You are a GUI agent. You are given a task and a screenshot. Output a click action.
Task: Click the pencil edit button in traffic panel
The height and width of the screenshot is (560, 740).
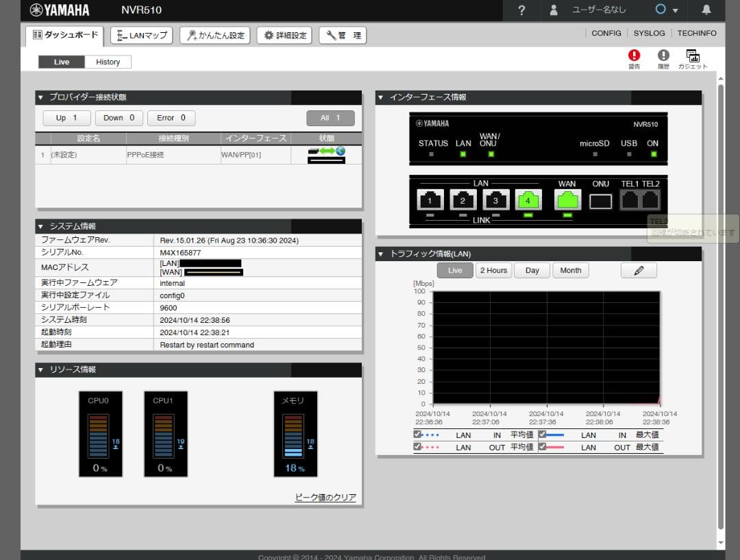639,271
